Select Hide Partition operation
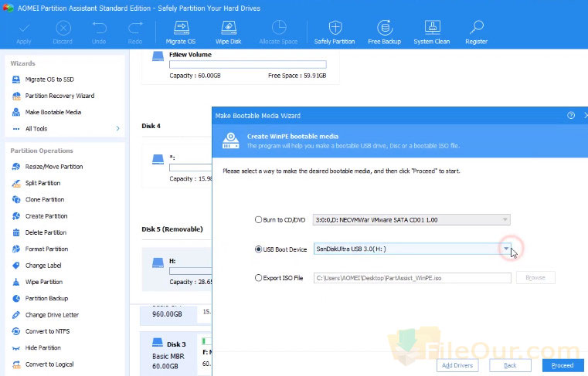This screenshot has height=376, width=588. point(36,348)
